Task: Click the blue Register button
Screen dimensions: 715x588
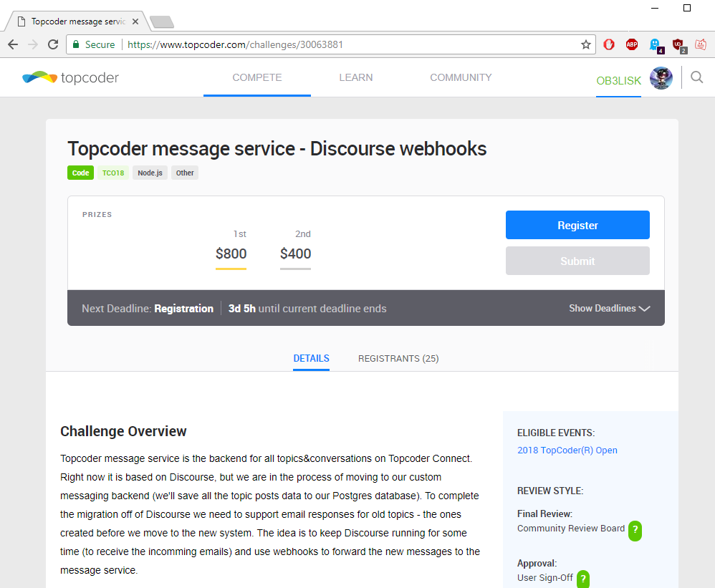Action: tap(577, 225)
